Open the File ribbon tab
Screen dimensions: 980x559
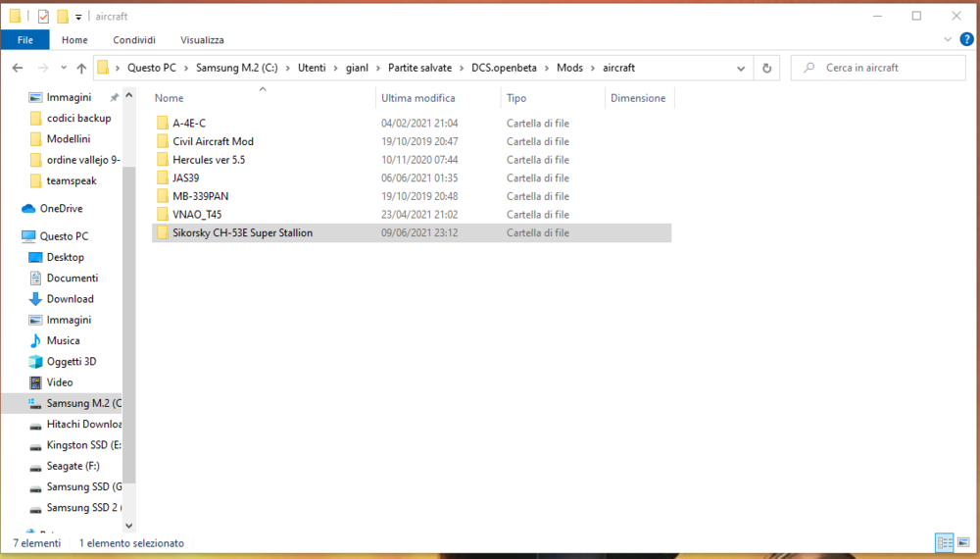tap(25, 40)
